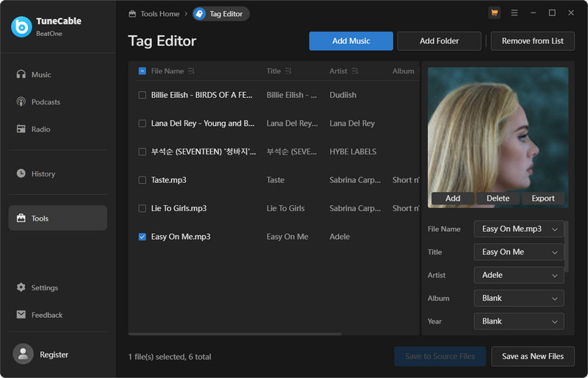Check the SEVENTEEN row checkbox

(142, 151)
